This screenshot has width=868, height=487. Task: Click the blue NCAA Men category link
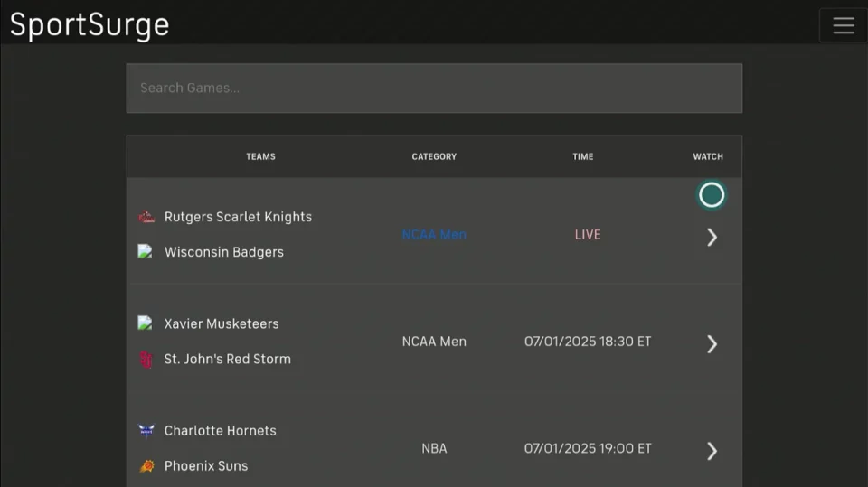434,235
